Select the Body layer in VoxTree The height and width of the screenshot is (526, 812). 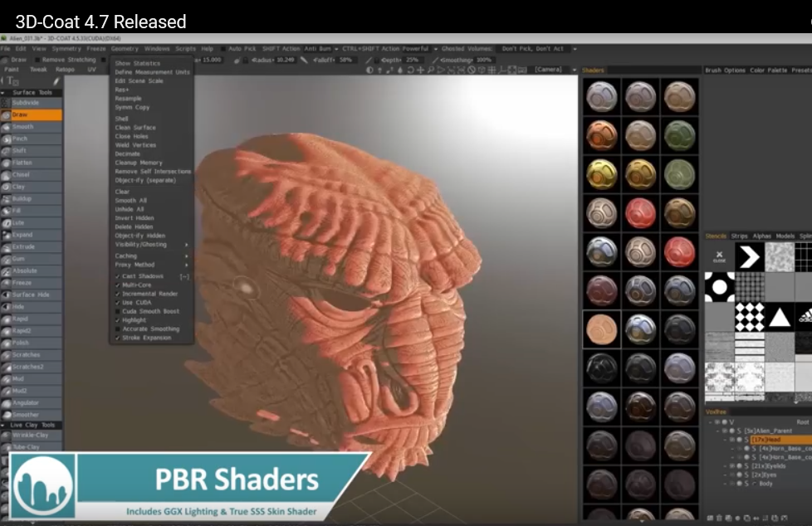point(766,484)
